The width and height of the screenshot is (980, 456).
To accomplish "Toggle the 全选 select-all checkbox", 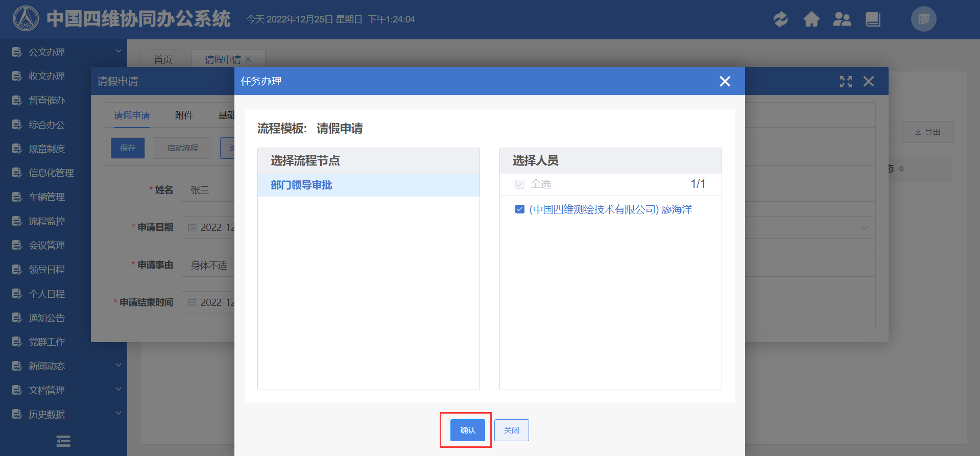I will (x=520, y=184).
